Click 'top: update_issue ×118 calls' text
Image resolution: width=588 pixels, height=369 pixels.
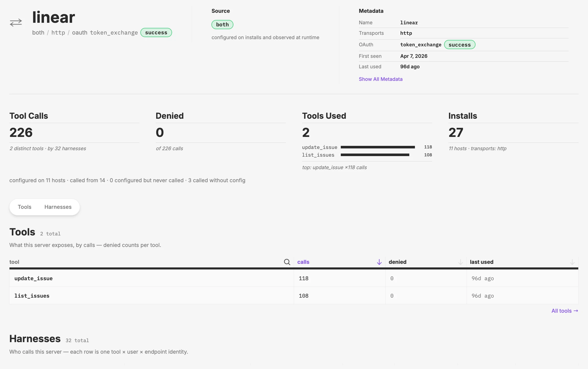pyautogui.click(x=334, y=167)
